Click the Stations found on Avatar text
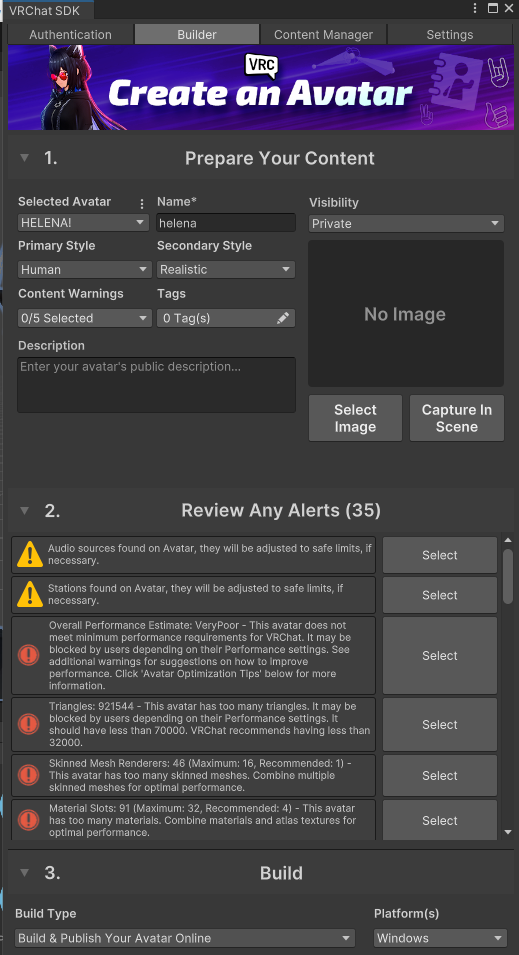Screen dimensions: 519x955 click(x=196, y=594)
